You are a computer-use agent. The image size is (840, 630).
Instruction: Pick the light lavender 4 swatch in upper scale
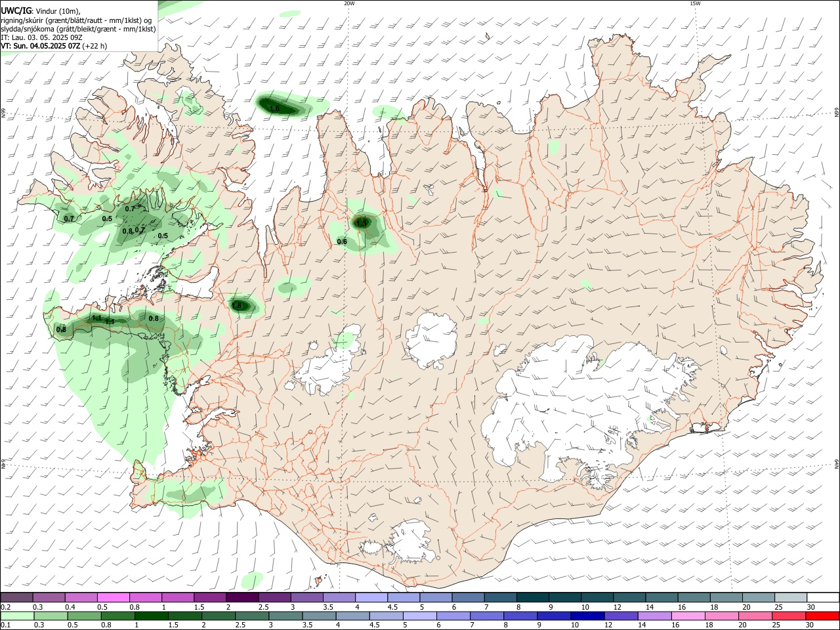click(x=371, y=597)
